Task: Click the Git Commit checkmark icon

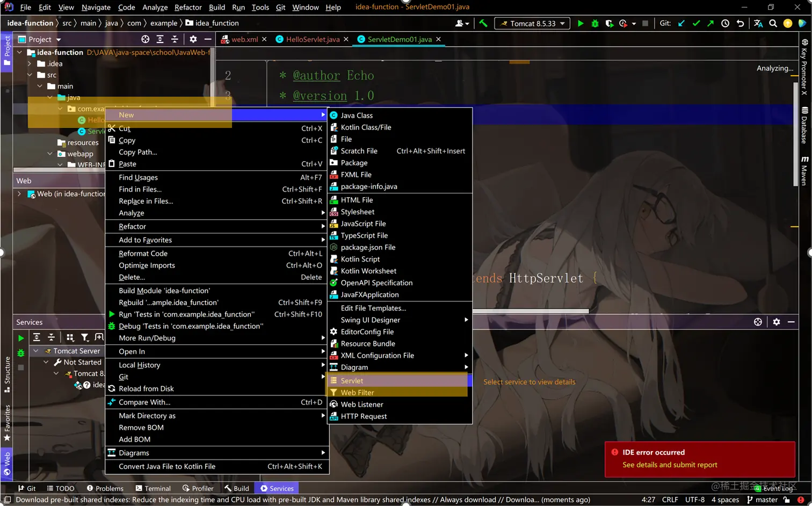Action: (x=696, y=23)
